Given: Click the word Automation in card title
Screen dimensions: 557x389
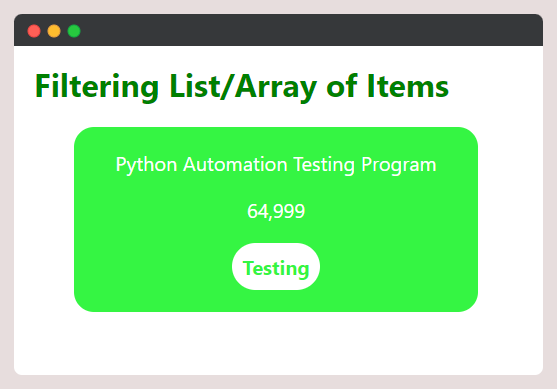Looking at the screenshot, I should 235,164.
